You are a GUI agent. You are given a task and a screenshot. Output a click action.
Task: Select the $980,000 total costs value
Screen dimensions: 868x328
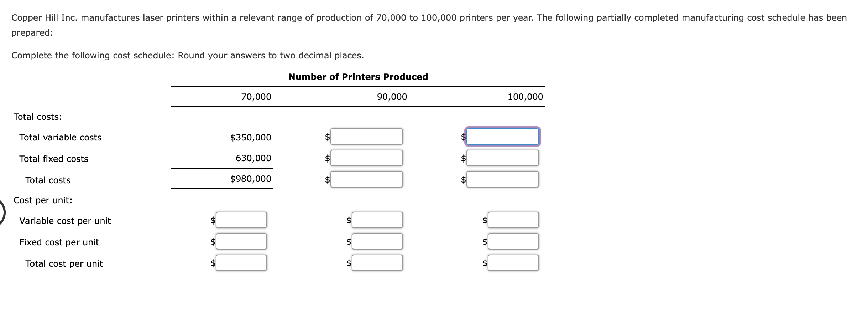pos(250,179)
